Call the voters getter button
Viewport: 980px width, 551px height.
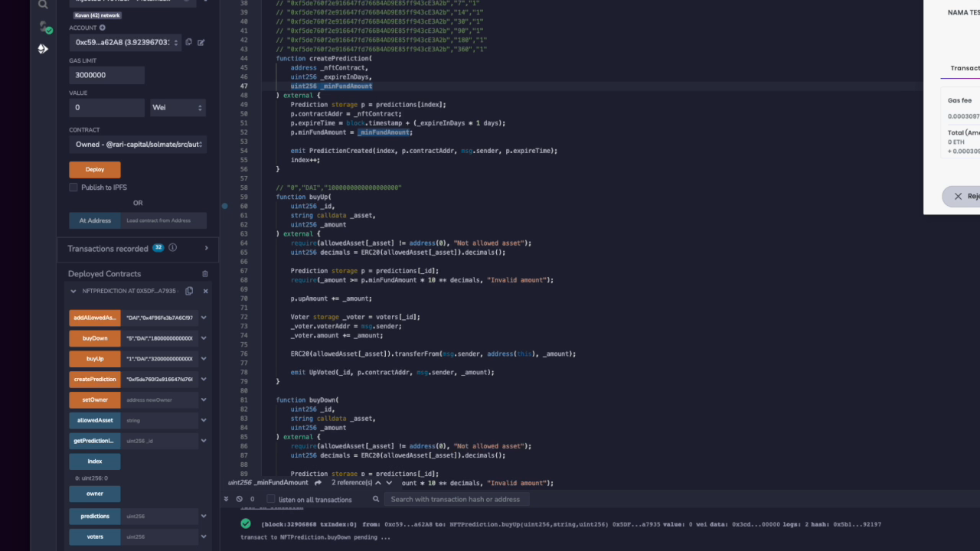95,536
